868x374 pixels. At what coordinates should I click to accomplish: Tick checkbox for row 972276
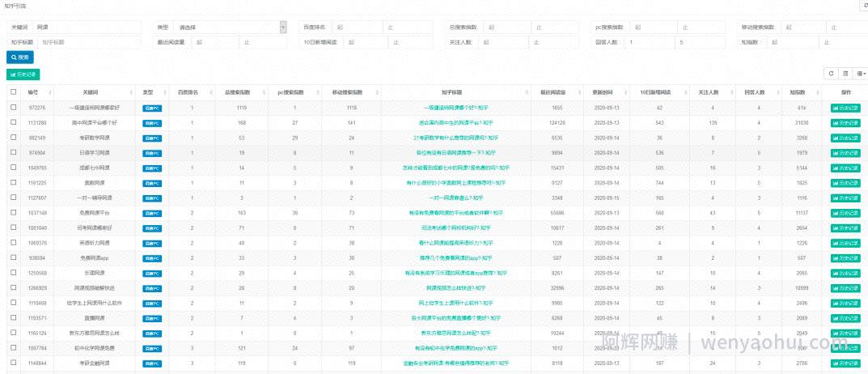pos(13,108)
